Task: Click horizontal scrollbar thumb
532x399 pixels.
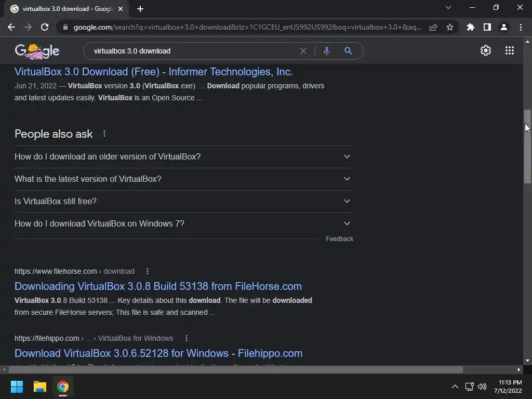Action: pyautogui.click(x=236, y=369)
